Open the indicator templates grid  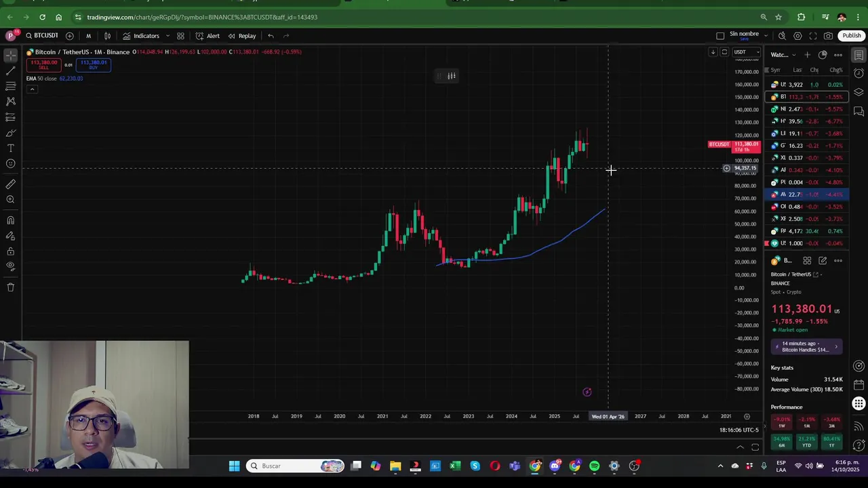click(x=180, y=36)
